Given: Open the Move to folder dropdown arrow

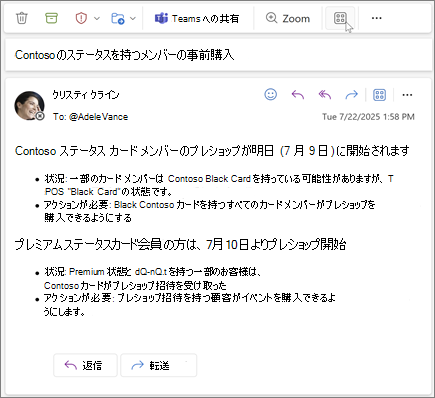Looking at the screenshot, I should (x=133, y=19).
